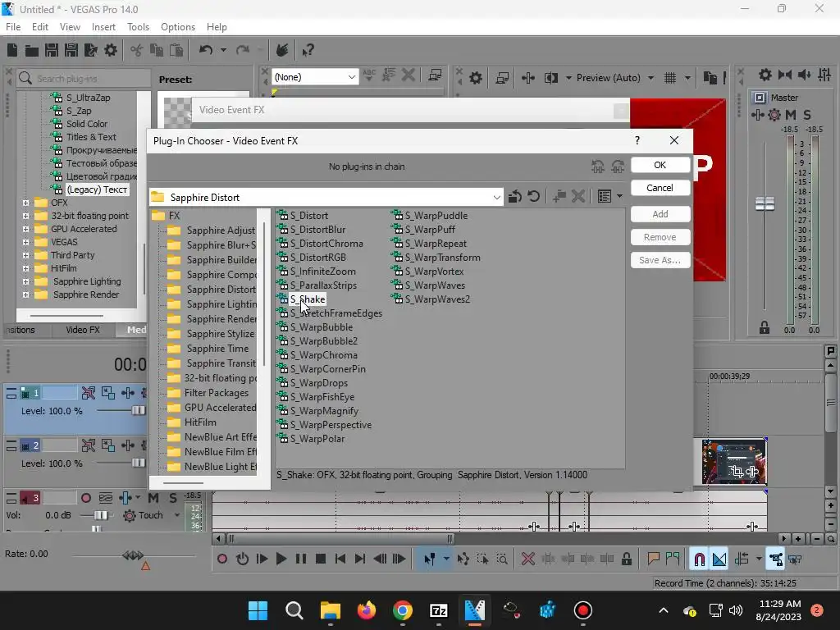Arm audio track 3 for record
840x630 pixels.
pyautogui.click(x=85, y=498)
